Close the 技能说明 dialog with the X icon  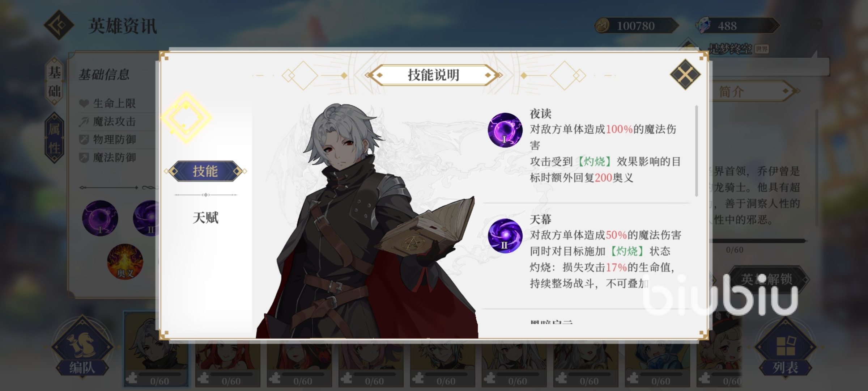pos(685,75)
